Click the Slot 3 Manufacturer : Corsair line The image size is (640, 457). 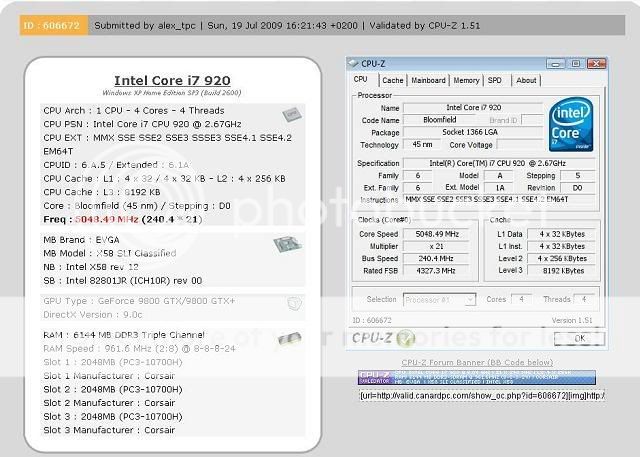tap(109, 430)
